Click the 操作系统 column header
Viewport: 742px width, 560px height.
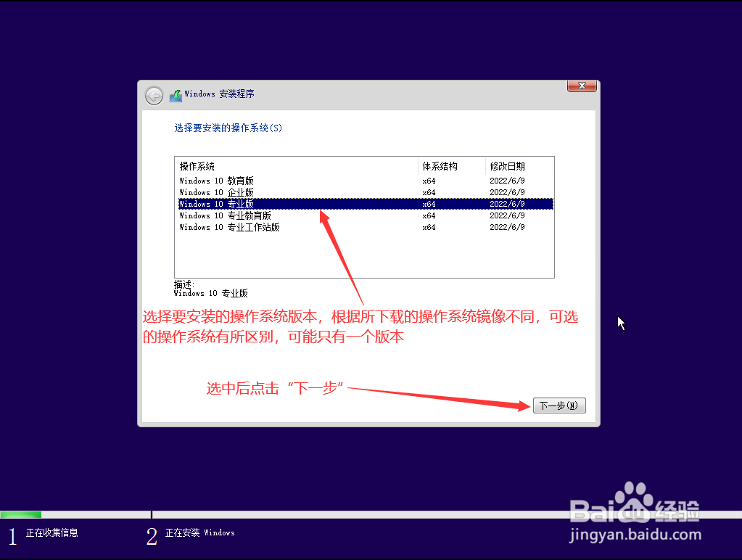(x=297, y=166)
